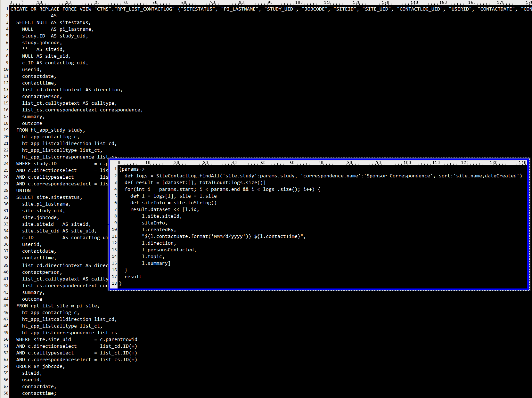Click the "SELECT NULL AS sitestatus," line
532x398 pixels.
[53, 22]
